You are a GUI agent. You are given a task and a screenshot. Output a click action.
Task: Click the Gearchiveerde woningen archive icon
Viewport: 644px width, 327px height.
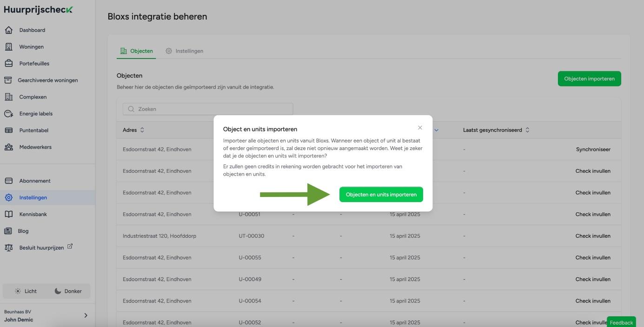coord(8,80)
